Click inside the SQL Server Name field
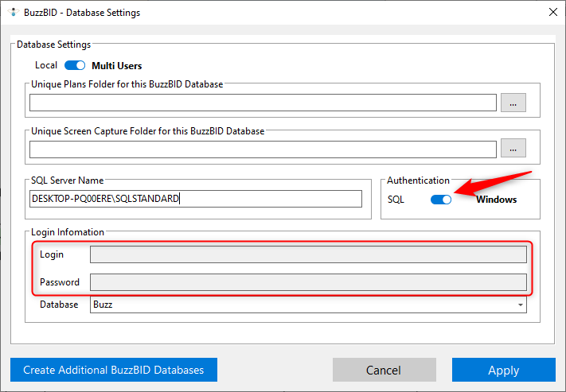The height and width of the screenshot is (392, 566). point(196,199)
